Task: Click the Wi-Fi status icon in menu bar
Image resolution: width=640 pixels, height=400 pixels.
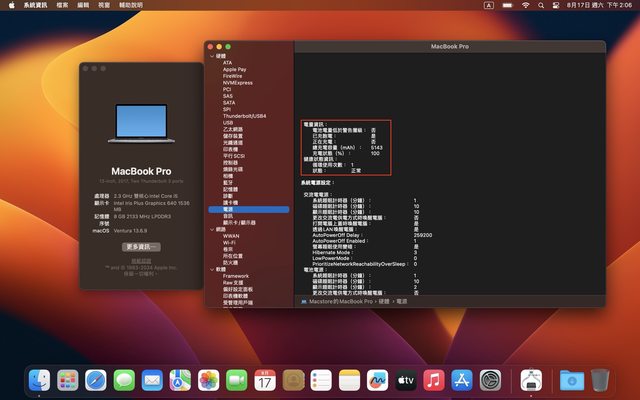Action: [526, 5]
